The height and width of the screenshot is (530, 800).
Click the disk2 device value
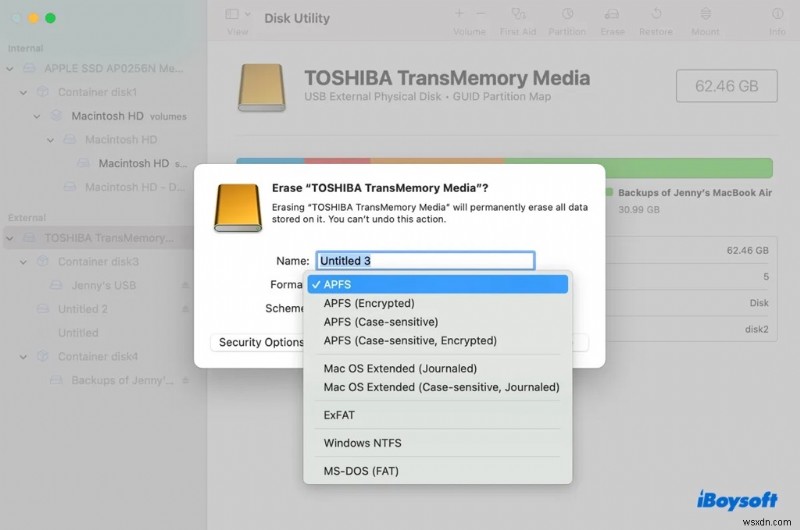(757, 330)
